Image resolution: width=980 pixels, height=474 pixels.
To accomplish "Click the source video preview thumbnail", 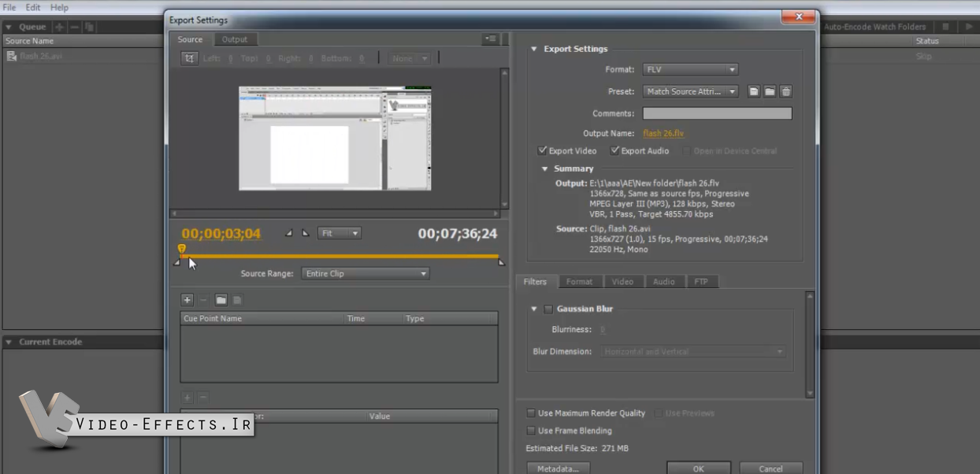I will (335, 138).
